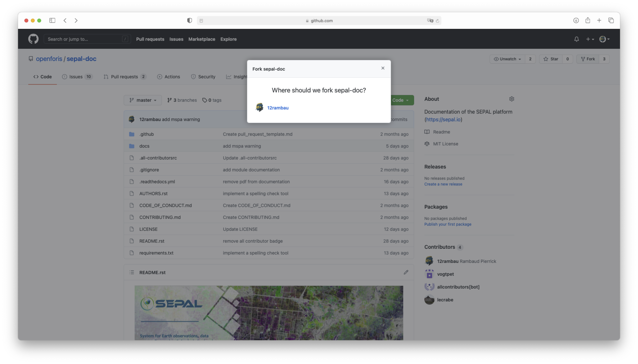Click the README table of contents icon
The height and width of the screenshot is (364, 638).
click(x=132, y=272)
